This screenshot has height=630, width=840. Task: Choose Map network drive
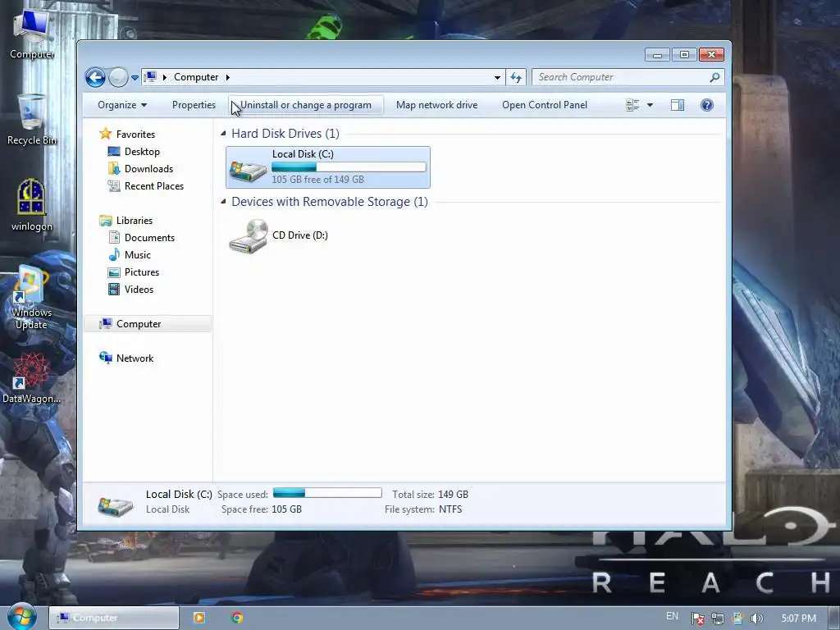pyautogui.click(x=436, y=105)
